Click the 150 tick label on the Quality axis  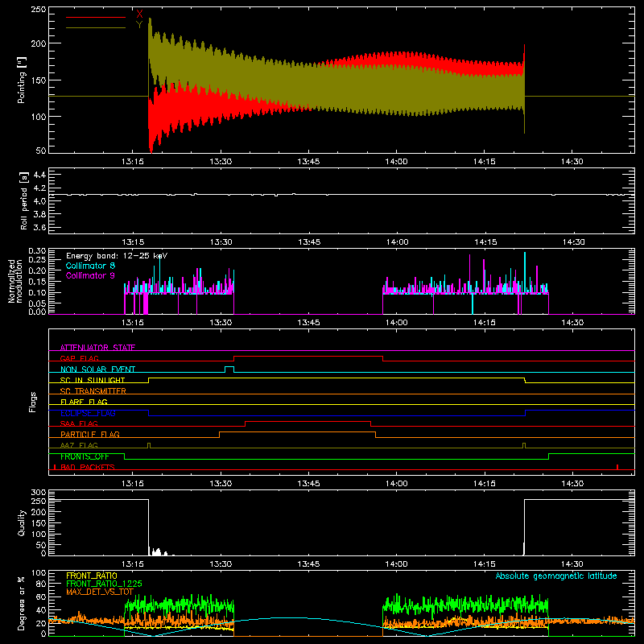click(38, 523)
